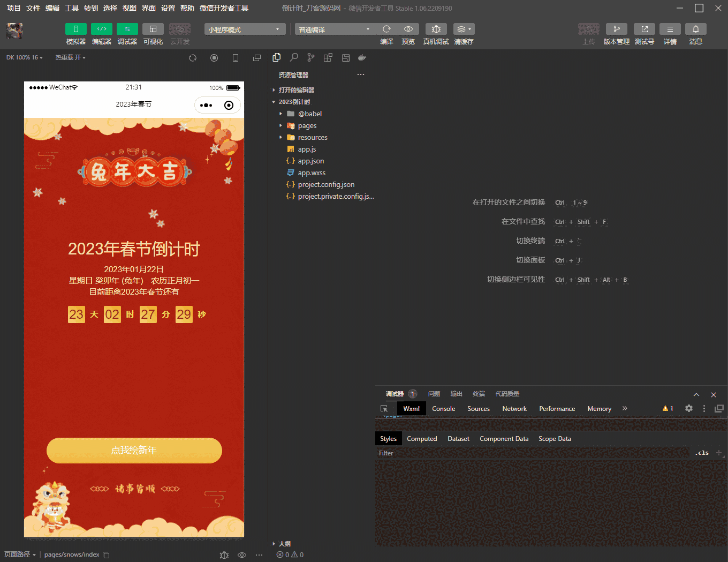The image size is (728, 562).
Task: Toggle the Simulator (模拟器) panel
Action: coord(75,29)
